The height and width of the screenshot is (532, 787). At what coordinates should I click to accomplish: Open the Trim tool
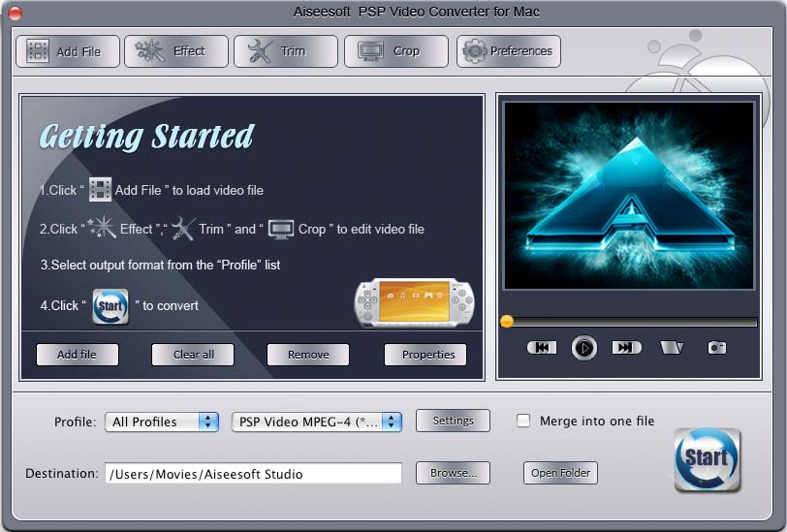[x=286, y=51]
